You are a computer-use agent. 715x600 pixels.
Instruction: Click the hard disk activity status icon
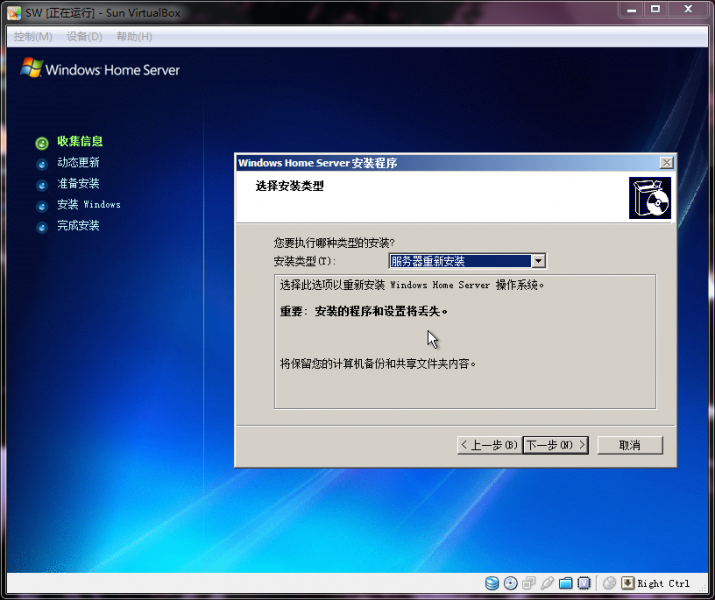pyautogui.click(x=492, y=583)
